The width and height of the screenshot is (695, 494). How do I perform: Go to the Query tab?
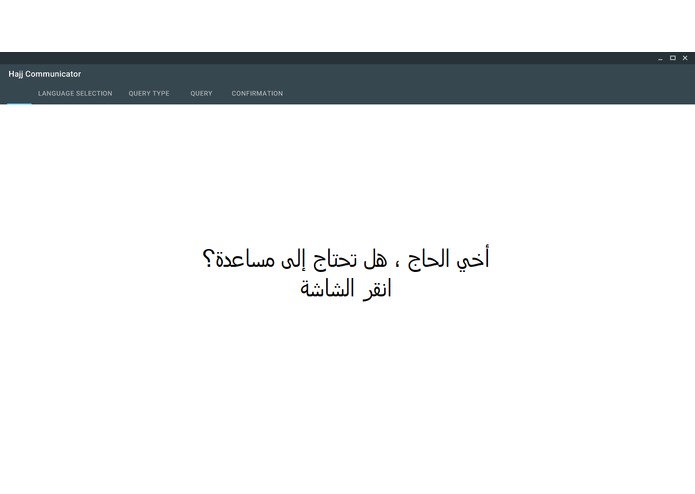click(x=201, y=93)
